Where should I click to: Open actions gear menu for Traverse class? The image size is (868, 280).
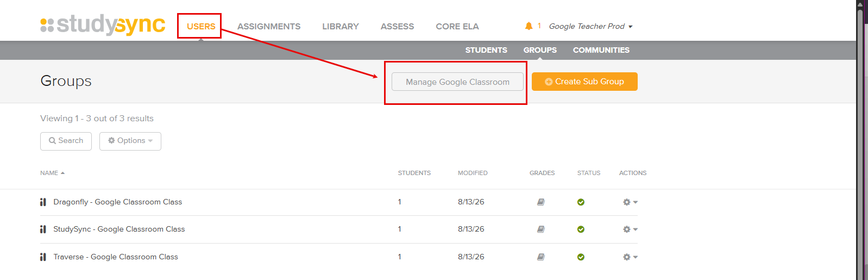pyautogui.click(x=630, y=257)
